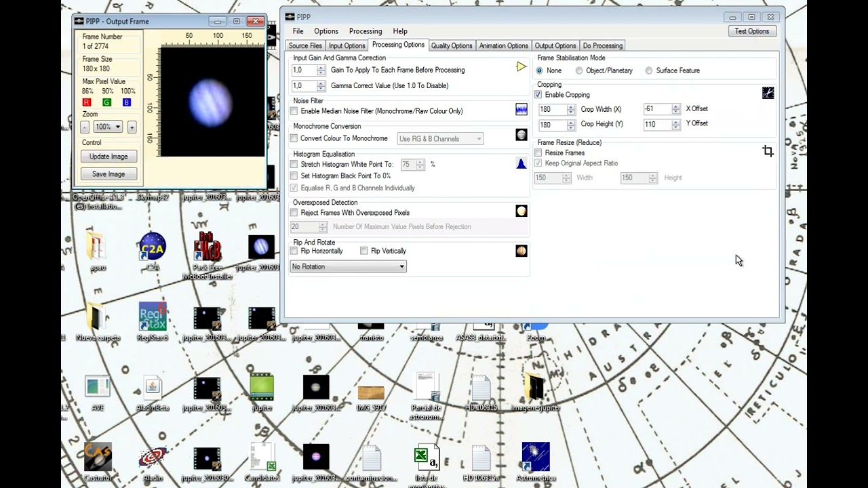The image size is (868, 488).
Task: Open the AVE desktop icon
Action: tap(98, 392)
